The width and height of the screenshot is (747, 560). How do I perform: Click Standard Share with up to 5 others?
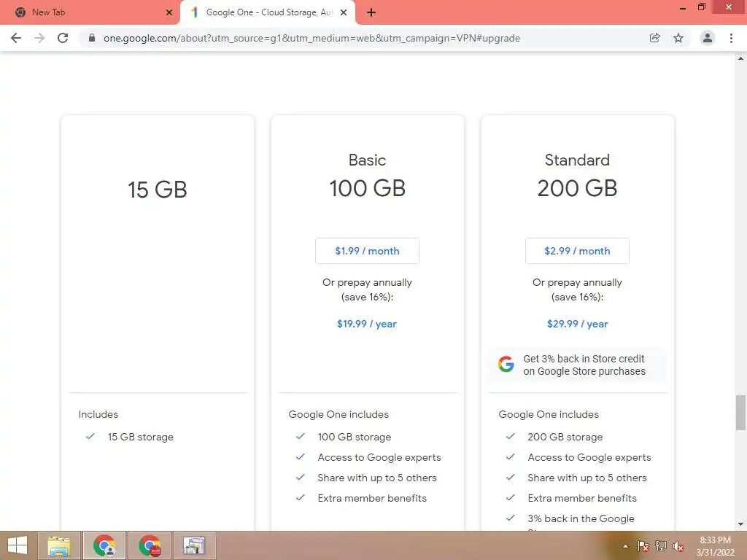point(587,478)
